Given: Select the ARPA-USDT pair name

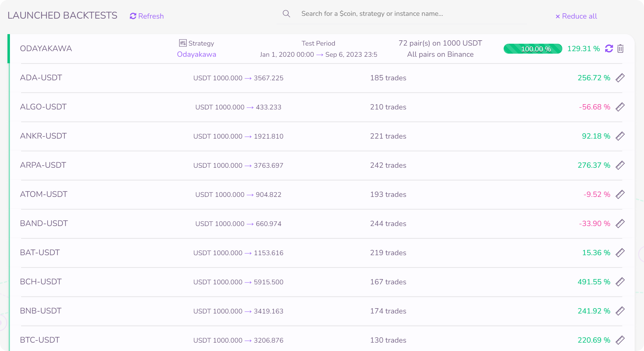Looking at the screenshot, I should tap(43, 165).
